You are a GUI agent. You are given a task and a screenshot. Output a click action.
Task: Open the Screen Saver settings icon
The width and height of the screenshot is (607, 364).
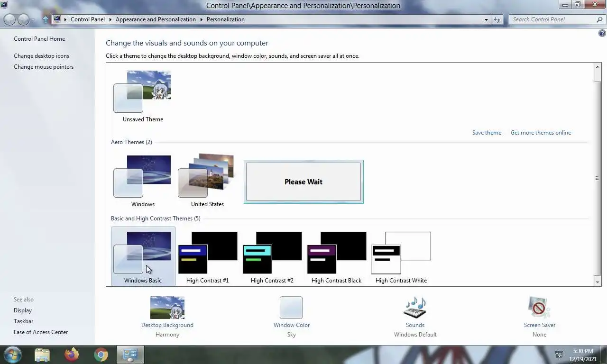click(539, 308)
